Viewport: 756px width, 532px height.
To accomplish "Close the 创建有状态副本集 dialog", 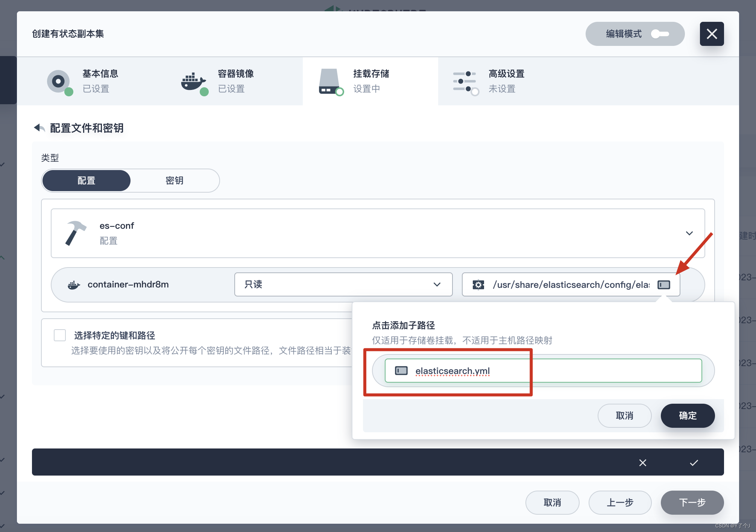I will pos(712,34).
